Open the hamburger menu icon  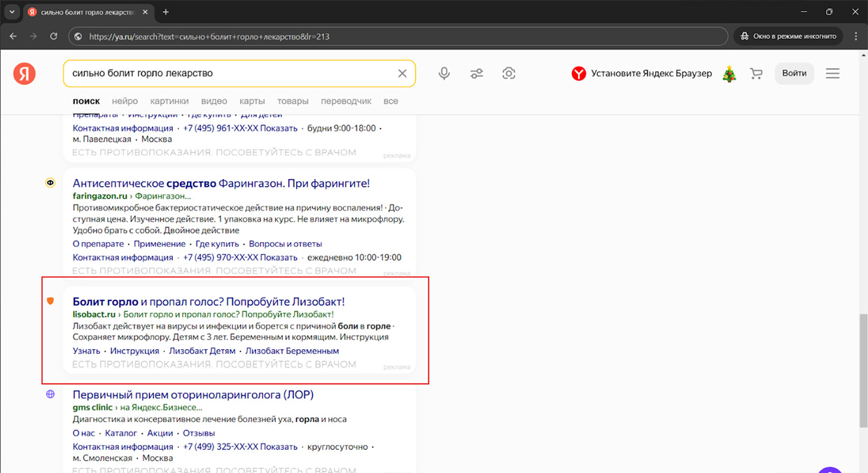pyautogui.click(x=832, y=73)
